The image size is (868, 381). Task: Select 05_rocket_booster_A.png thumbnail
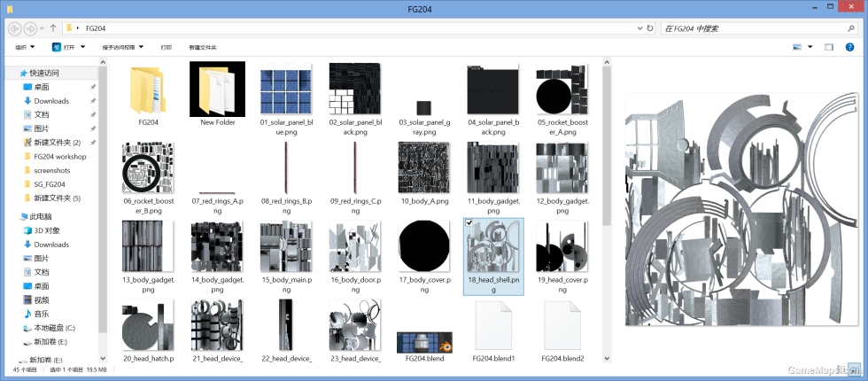click(562, 89)
